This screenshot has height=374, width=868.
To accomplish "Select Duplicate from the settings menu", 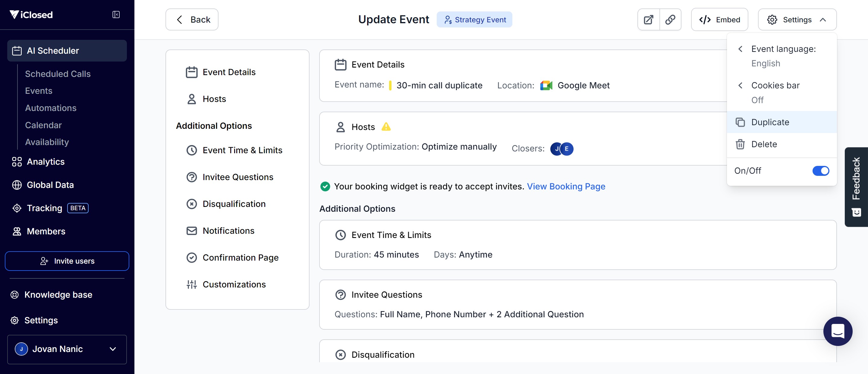I will click(770, 122).
